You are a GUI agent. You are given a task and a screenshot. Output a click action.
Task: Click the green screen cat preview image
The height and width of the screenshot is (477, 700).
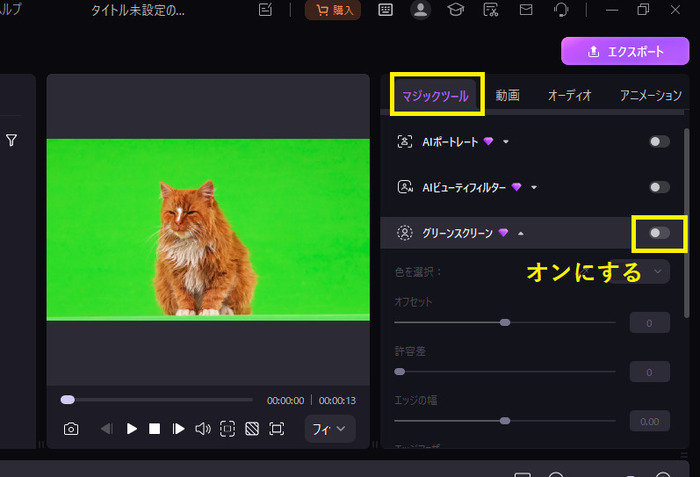[208, 230]
